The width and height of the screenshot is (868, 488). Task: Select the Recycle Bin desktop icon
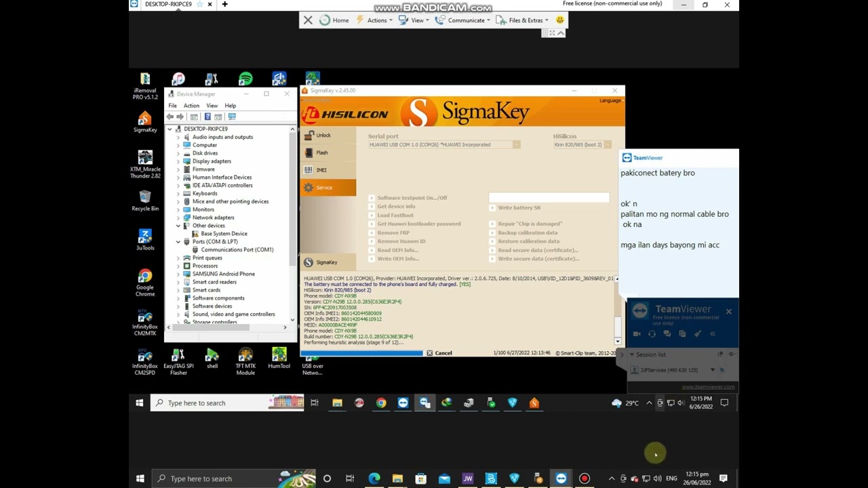(x=145, y=201)
